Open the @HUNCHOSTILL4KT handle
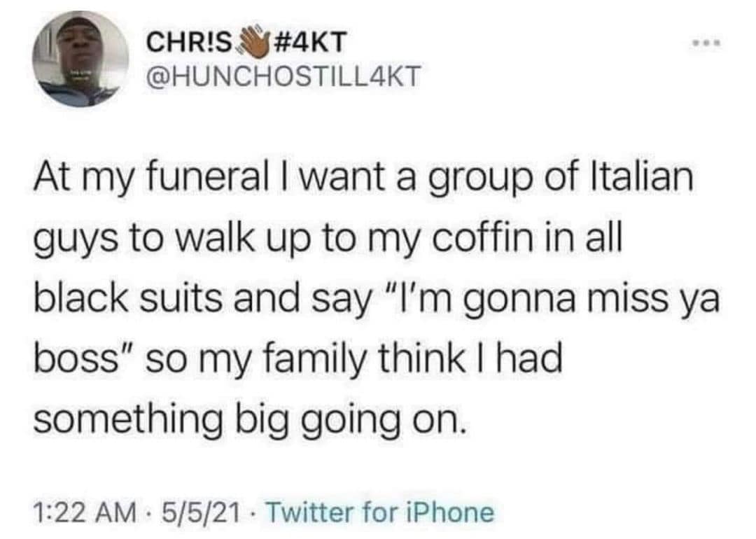 [284, 76]
